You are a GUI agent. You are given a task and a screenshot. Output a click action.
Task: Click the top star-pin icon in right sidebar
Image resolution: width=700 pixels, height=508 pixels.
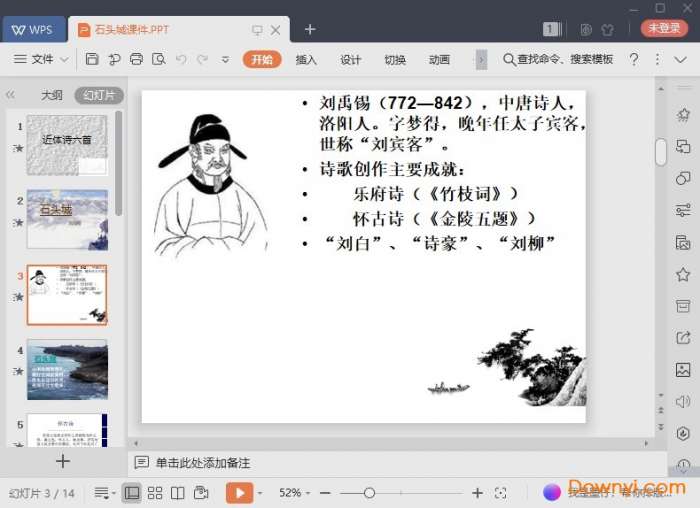[683, 115]
